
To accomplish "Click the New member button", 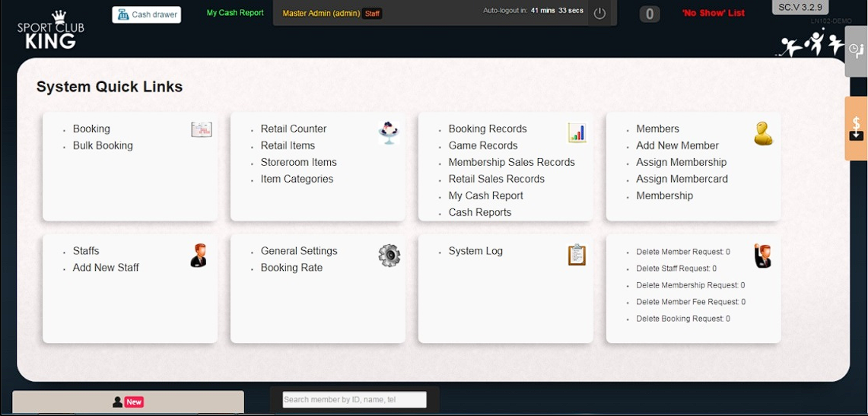I will [128, 402].
